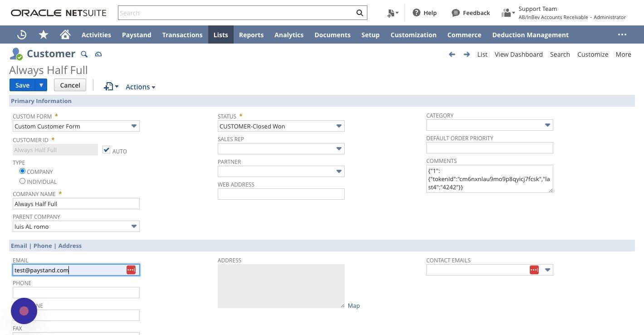Open the Setup menu
Viewport: 644px width, 335px height.
tap(371, 35)
